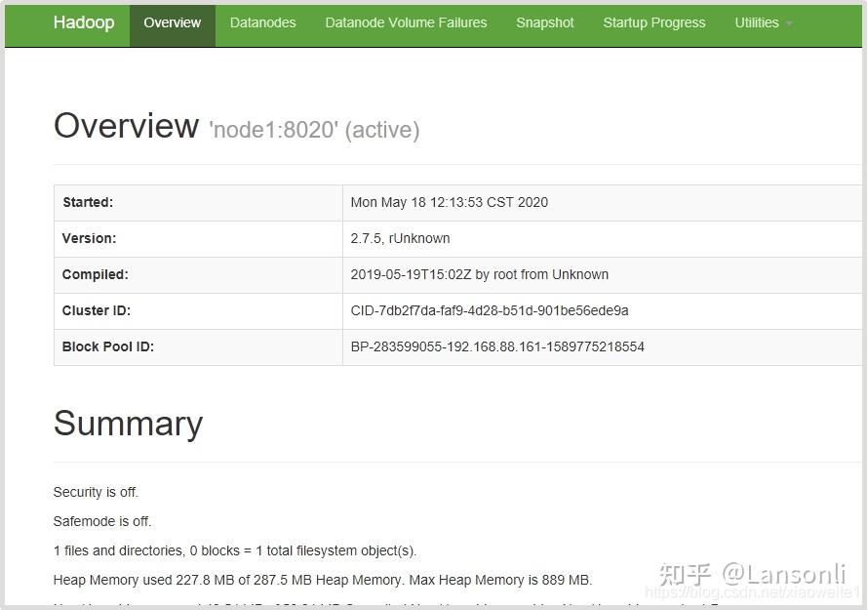The image size is (868, 610).
Task: View the Startup Progress page
Action: pos(654,22)
